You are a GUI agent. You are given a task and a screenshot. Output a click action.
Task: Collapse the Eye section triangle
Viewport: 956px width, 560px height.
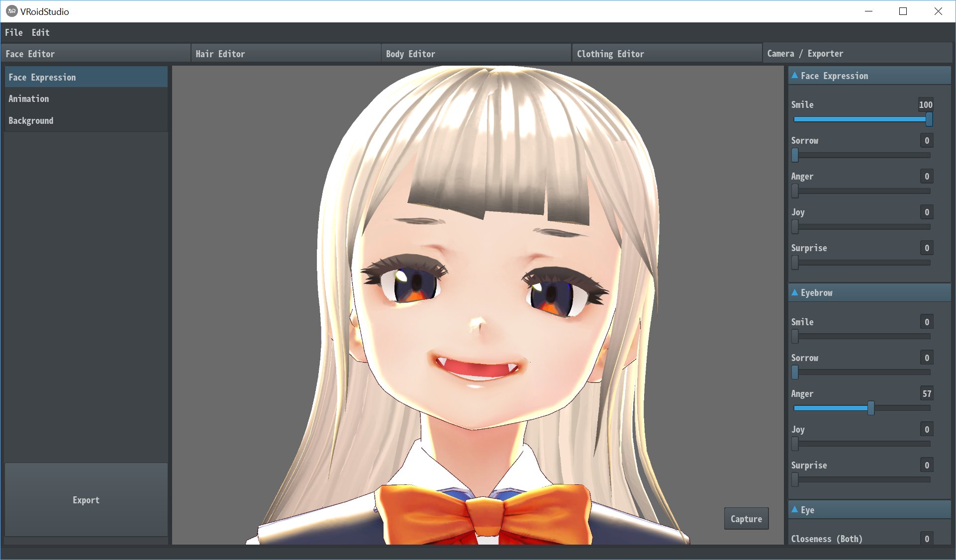coord(794,510)
